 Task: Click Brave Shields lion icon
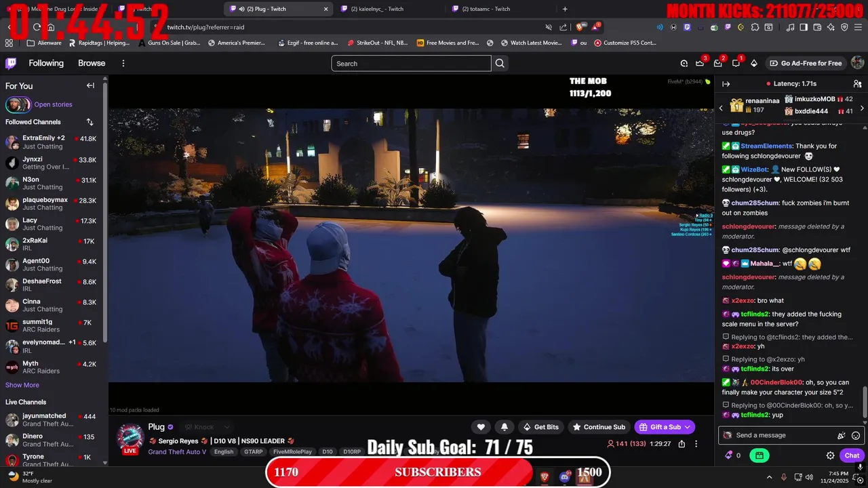[580, 27]
